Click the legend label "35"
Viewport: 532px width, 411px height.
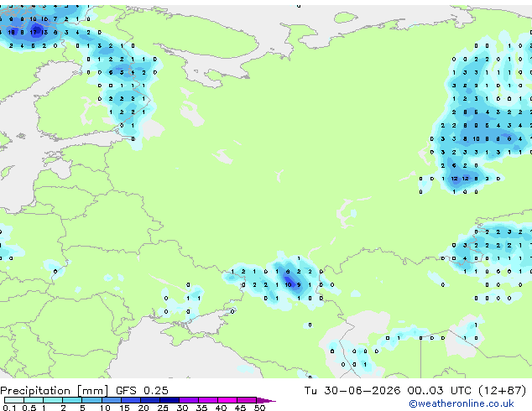coord(201,408)
